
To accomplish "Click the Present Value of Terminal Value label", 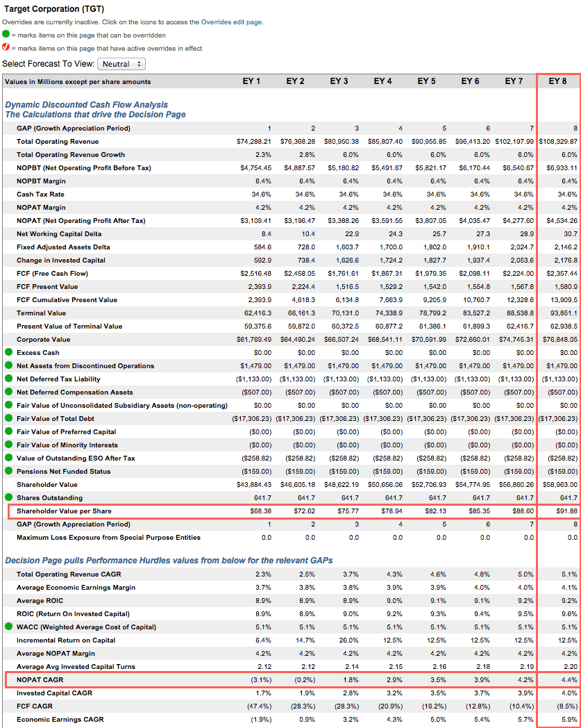I will (x=69, y=326).
